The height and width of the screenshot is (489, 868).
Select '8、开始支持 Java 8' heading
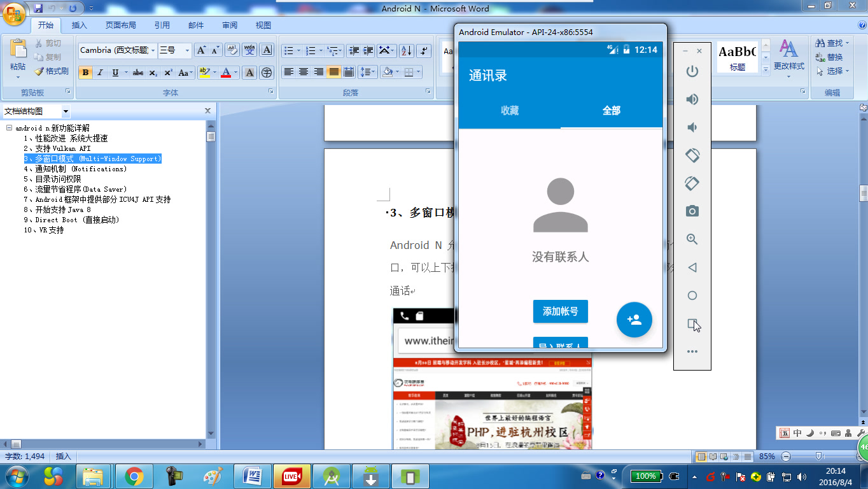(57, 209)
